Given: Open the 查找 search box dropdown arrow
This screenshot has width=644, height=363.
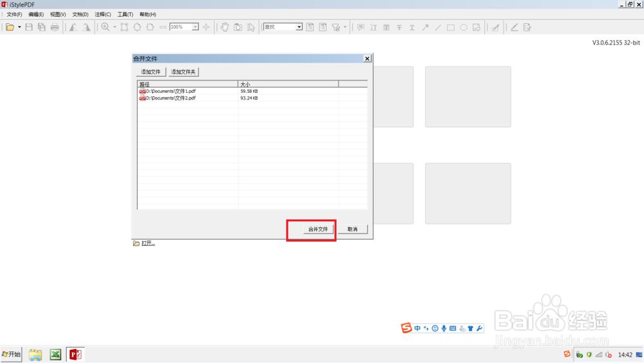Looking at the screenshot, I should 299,27.
